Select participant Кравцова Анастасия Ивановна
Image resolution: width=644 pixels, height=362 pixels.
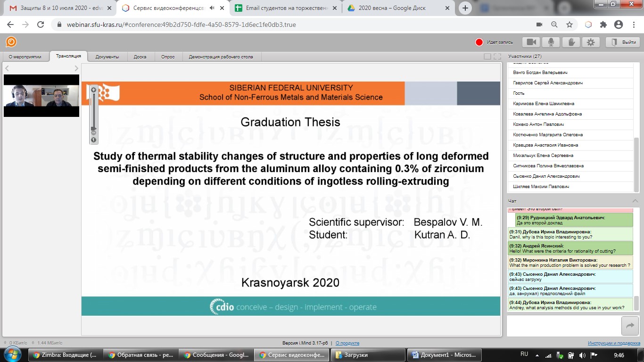point(570,145)
